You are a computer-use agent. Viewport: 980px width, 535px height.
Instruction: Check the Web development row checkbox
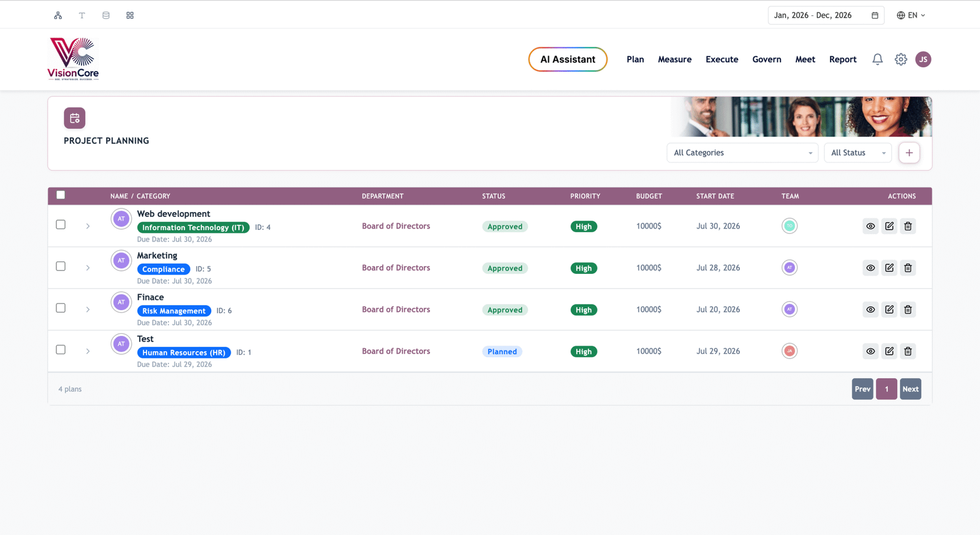coord(61,224)
